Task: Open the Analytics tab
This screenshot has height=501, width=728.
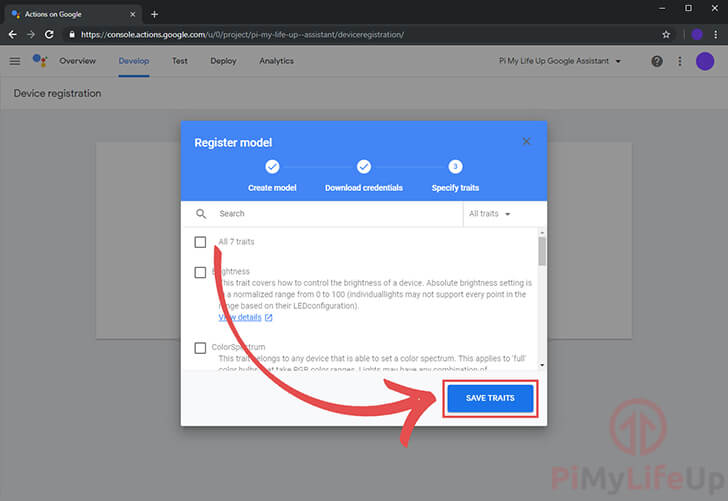Action: coord(276,61)
